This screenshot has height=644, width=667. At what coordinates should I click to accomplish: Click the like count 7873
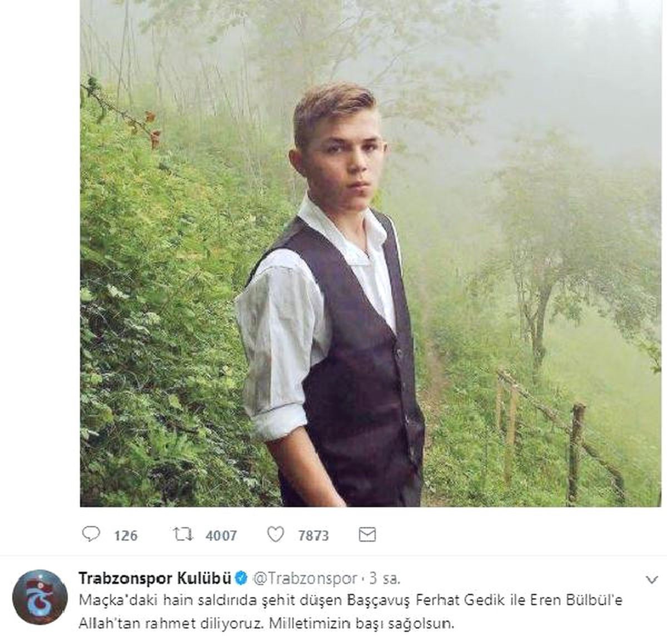click(x=313, y=536)
